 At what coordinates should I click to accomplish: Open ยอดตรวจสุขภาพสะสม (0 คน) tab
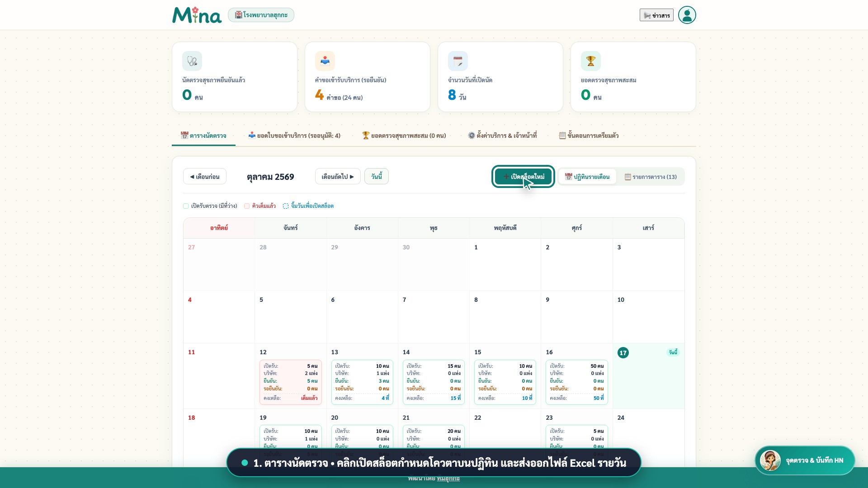404,136
